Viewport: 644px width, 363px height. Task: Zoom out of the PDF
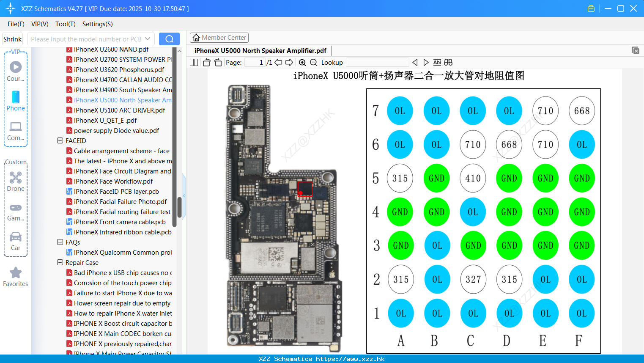313,63
